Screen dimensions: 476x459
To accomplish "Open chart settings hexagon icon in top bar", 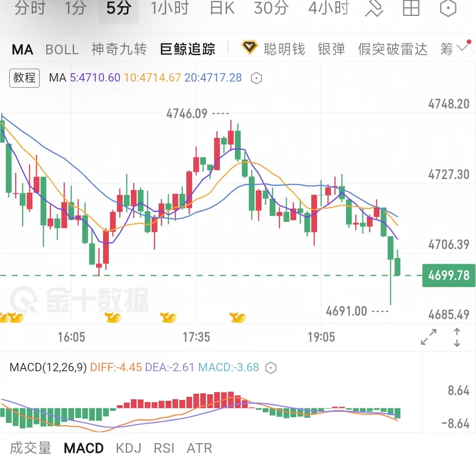I will pos(448,8).
